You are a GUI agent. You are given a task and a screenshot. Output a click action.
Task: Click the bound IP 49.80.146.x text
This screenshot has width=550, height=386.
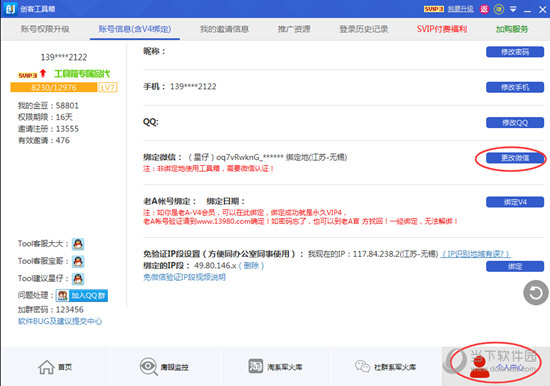(215, 266)
